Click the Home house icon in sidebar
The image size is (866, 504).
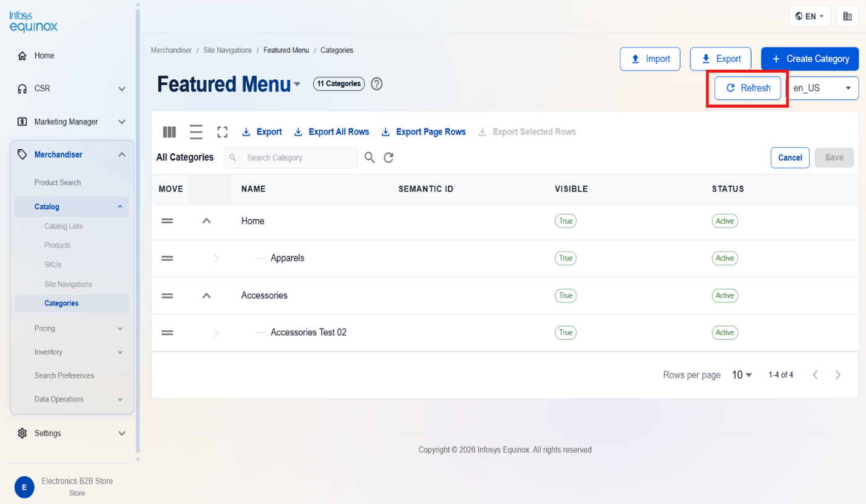[x=22, y=56]
